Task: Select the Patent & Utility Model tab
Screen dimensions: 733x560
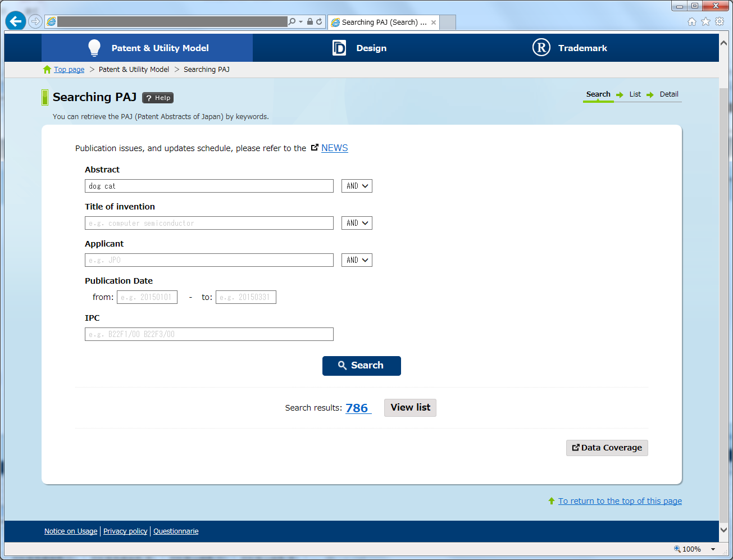Action: 147,48
